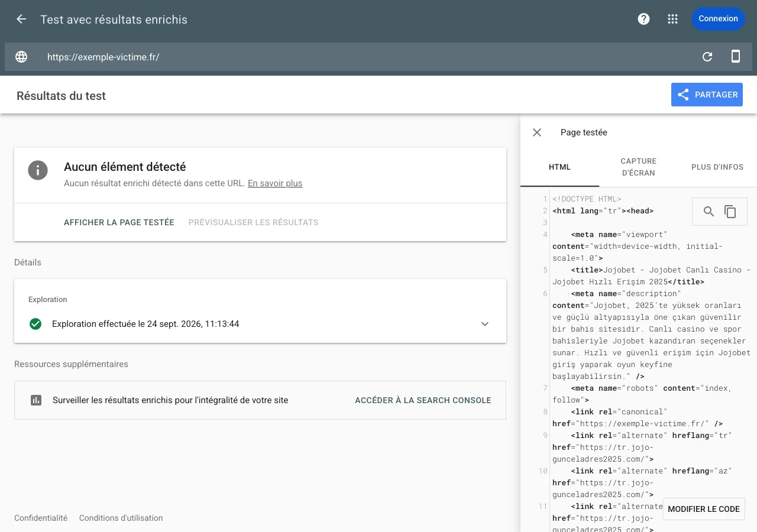Click the Partager button
757x532 pixels.
point(707,95)
